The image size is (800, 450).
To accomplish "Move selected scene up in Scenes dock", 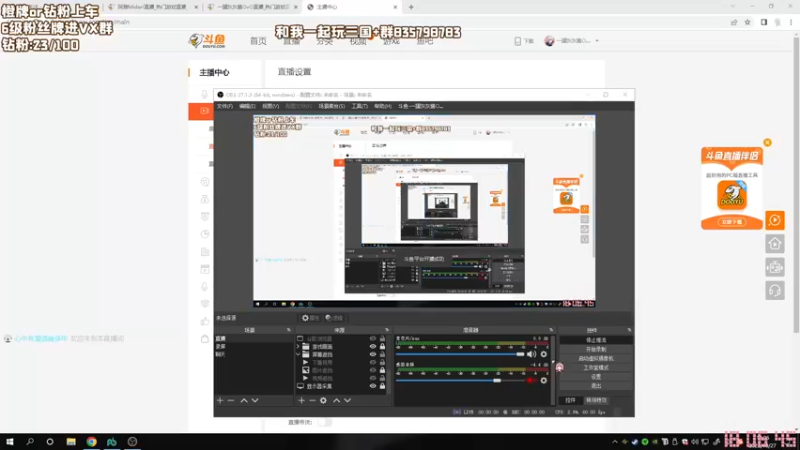I will 244,401.
